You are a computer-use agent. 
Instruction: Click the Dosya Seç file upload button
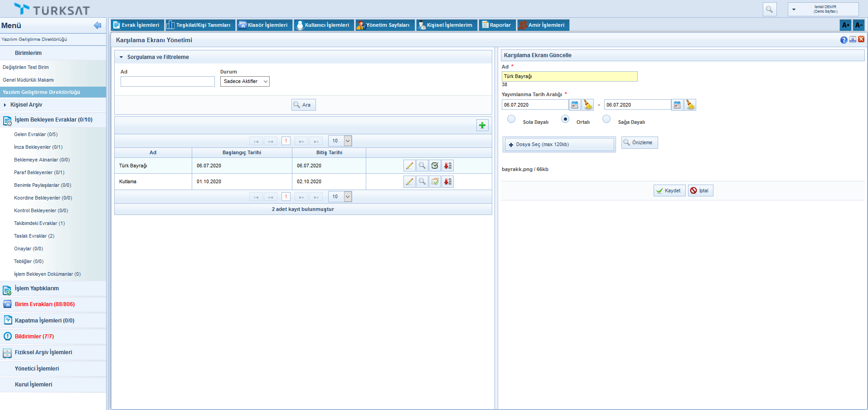(x=559, y=144)
